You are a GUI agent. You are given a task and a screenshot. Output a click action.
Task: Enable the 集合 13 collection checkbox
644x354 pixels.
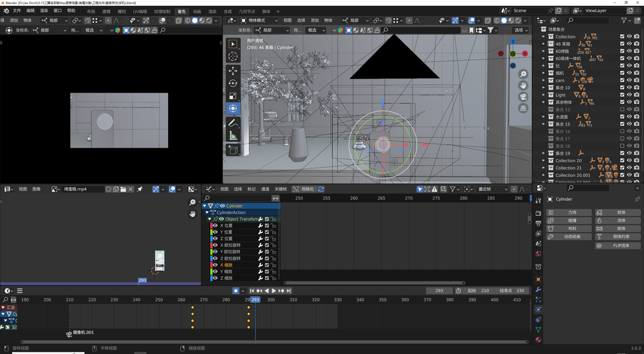click(622, 109)
